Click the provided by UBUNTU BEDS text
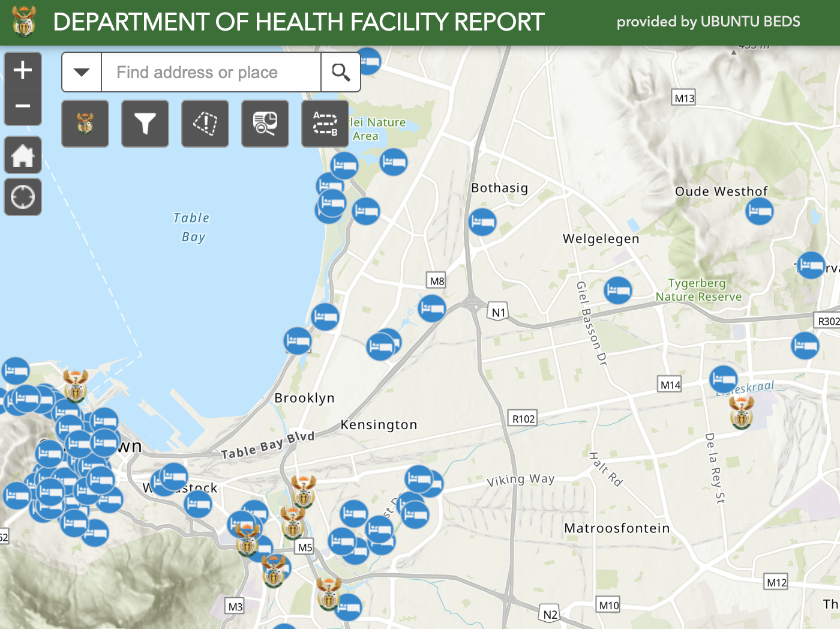 tap(708, 22)
